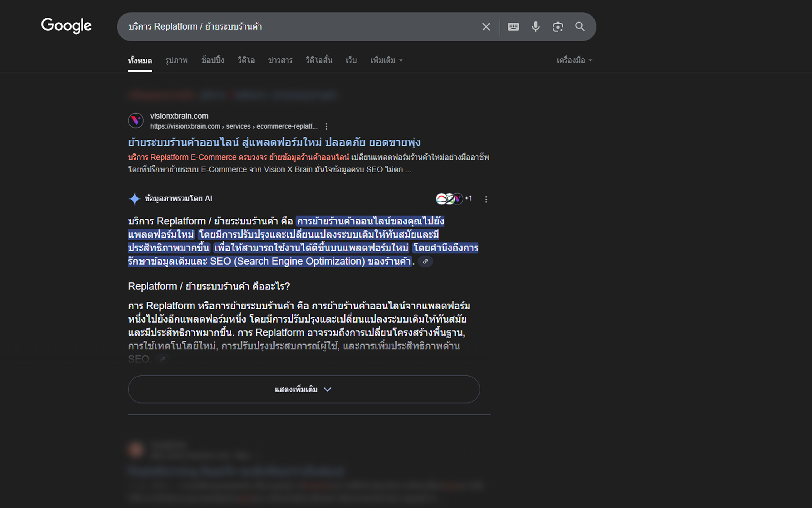Click the Google logo
This screenshot has width=812, height=508.
coord(66,26)
